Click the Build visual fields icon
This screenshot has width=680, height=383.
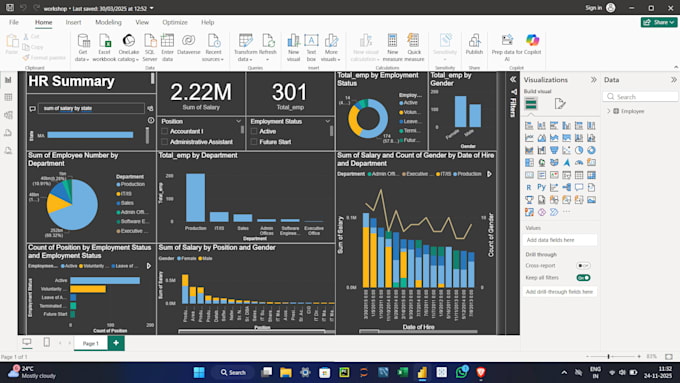point(531,104)
